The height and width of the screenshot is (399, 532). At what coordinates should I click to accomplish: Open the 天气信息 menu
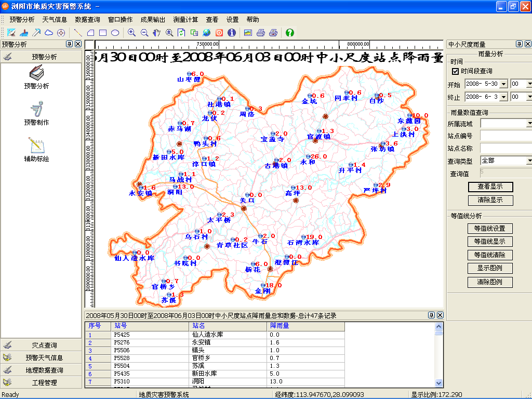pos(55,20)
